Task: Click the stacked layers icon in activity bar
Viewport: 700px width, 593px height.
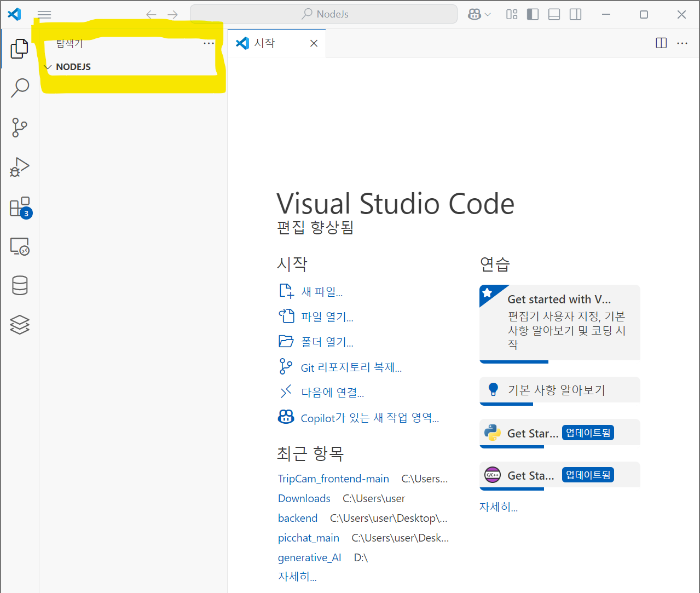Action: (x=20, y=325)
